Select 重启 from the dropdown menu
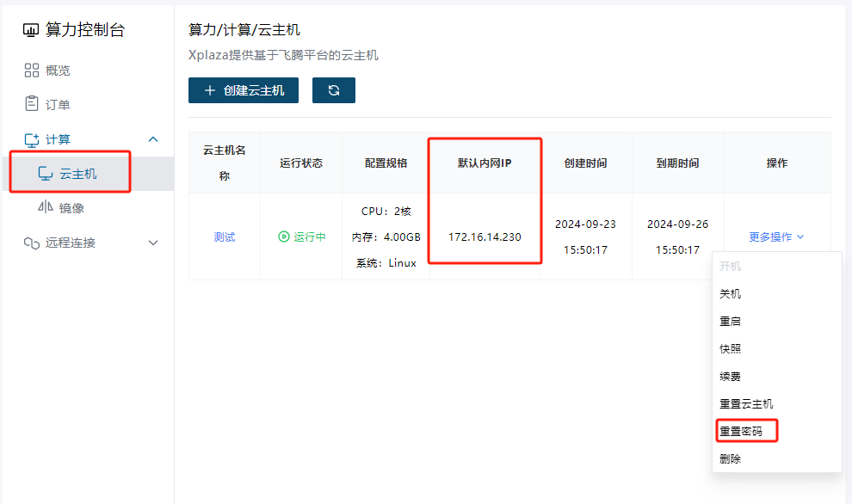852x504 pixels. point(730,321)
